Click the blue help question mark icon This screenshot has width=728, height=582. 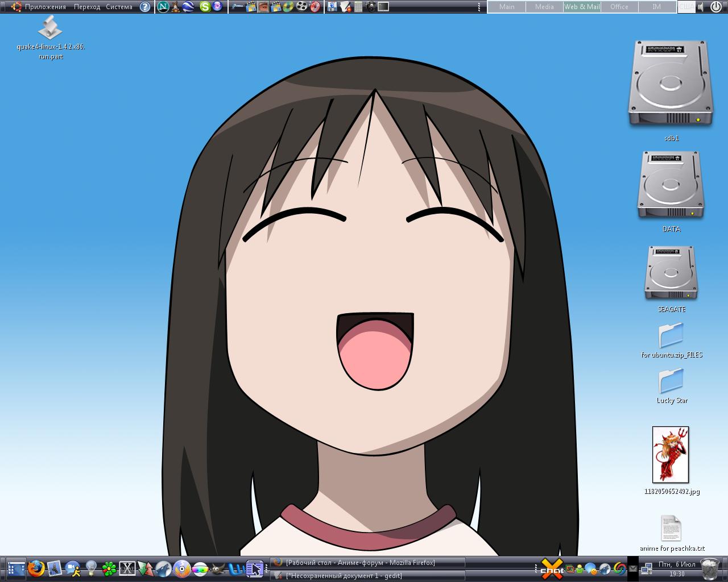145,7
